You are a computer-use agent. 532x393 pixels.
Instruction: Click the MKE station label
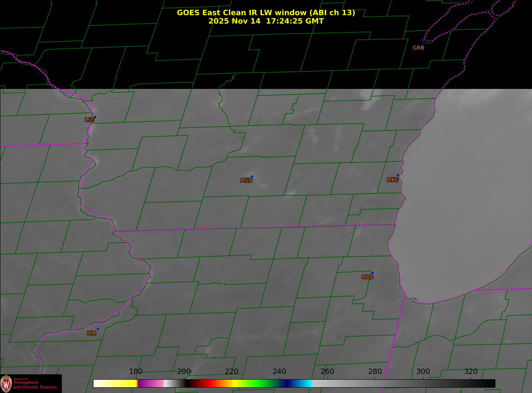(x=392, y=180)
